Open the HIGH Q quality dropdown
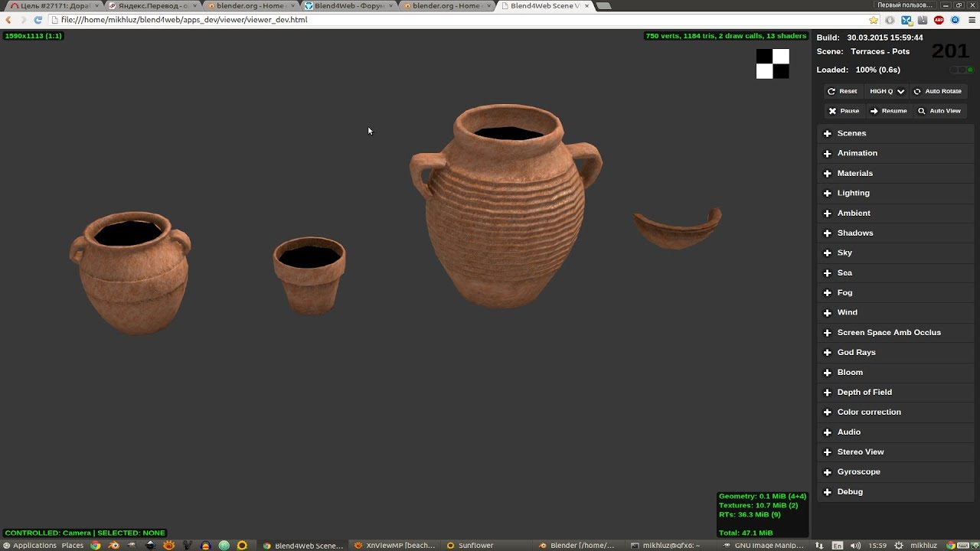The image size is (980, 551). click(887, 91)
